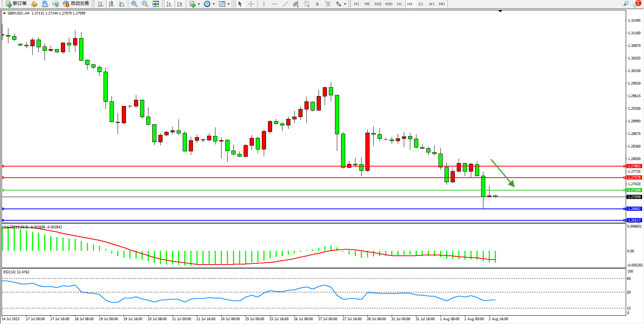Viewport: 644px width, 324px height.
Task: Click the tile windows icon
Action: pos(156,4)
